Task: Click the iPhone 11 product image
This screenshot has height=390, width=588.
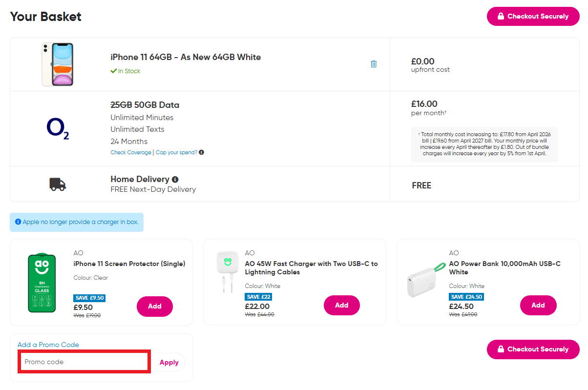Action: click(58, 64)
